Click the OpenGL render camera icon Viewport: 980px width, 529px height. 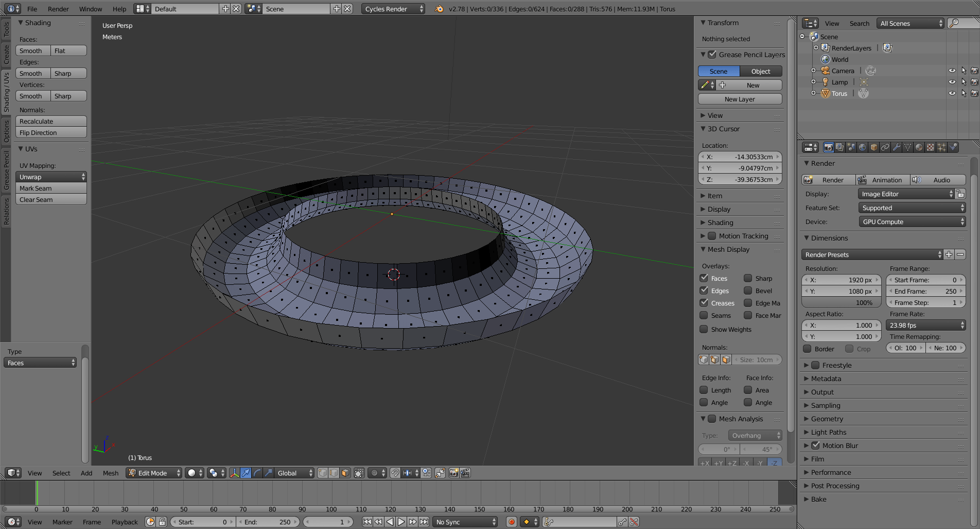453,473
